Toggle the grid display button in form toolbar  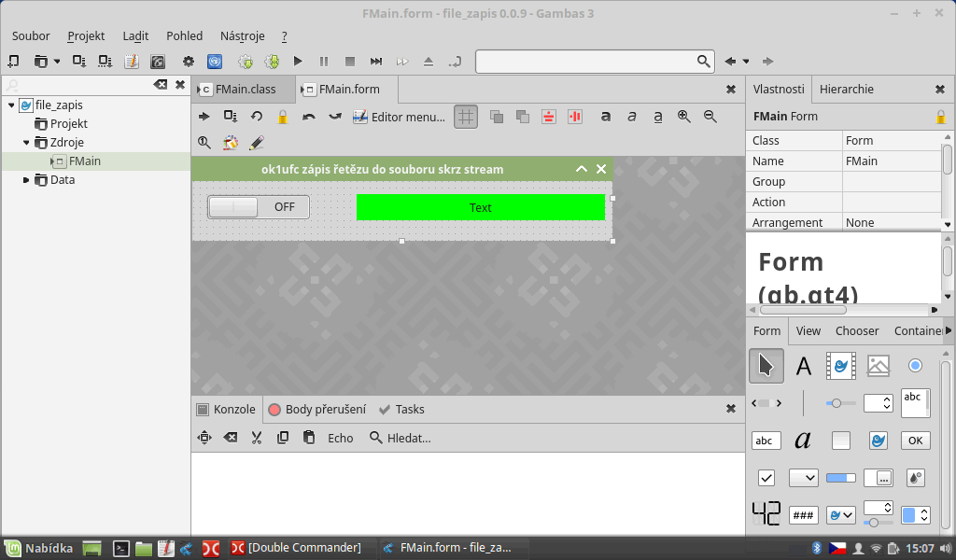466,117
